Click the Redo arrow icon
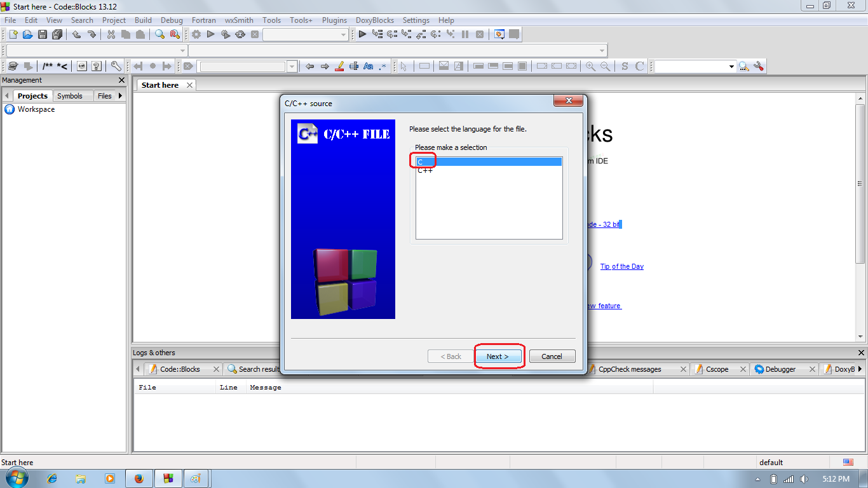Image resolution: width=868 pixels, height=488 pixels. [x=92, y=34]
